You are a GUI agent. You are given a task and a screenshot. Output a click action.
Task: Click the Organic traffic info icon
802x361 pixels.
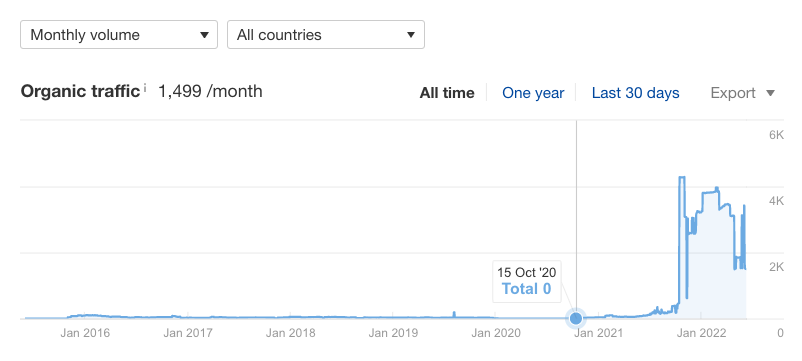(x=145, y=88)
